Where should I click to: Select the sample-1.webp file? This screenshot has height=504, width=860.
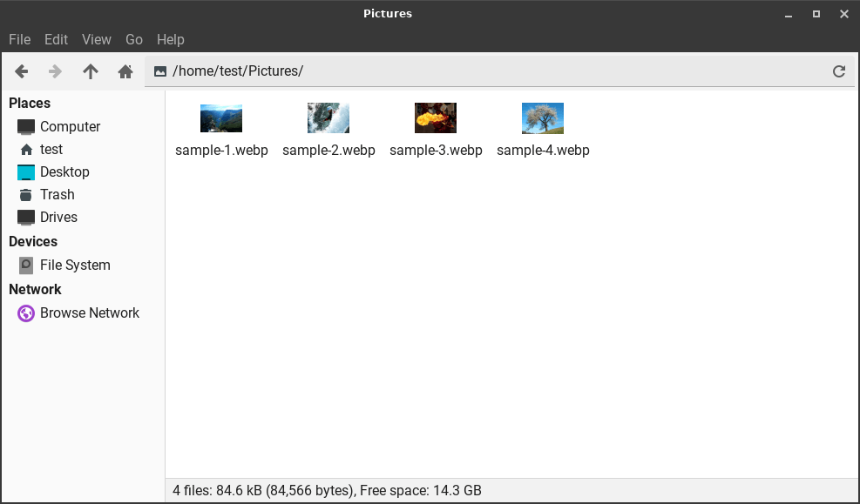[x=220, y=118]
